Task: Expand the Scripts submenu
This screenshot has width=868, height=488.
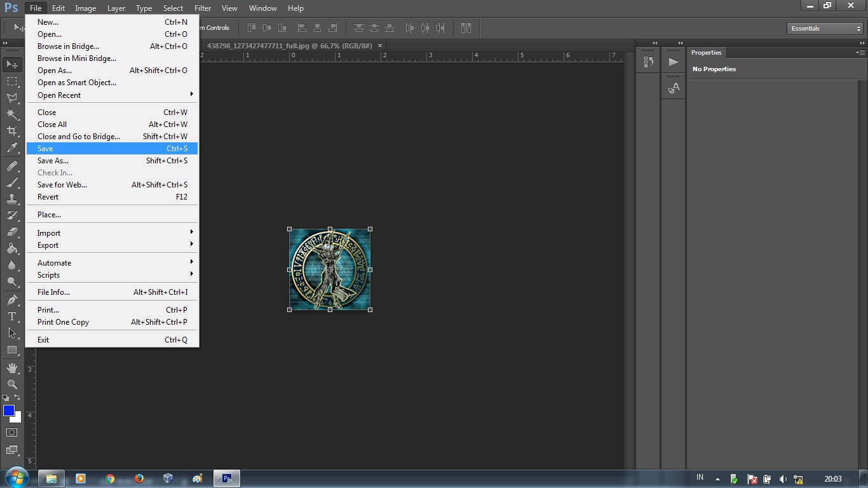Action: [112, 274]
